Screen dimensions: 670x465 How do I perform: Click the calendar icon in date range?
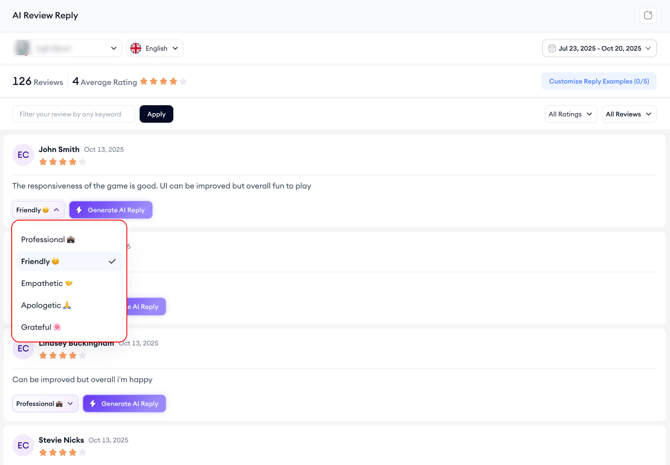coord(552,48)
